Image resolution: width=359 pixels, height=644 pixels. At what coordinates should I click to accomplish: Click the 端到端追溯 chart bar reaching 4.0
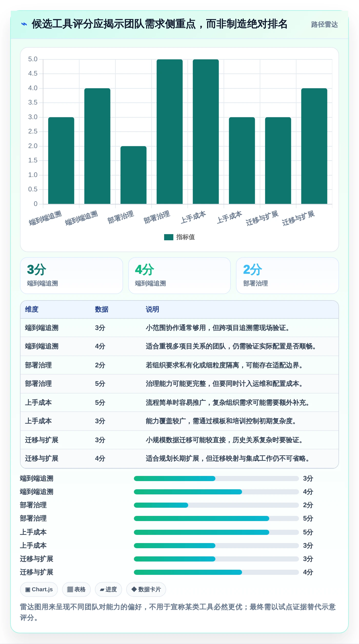coord(97,146)
